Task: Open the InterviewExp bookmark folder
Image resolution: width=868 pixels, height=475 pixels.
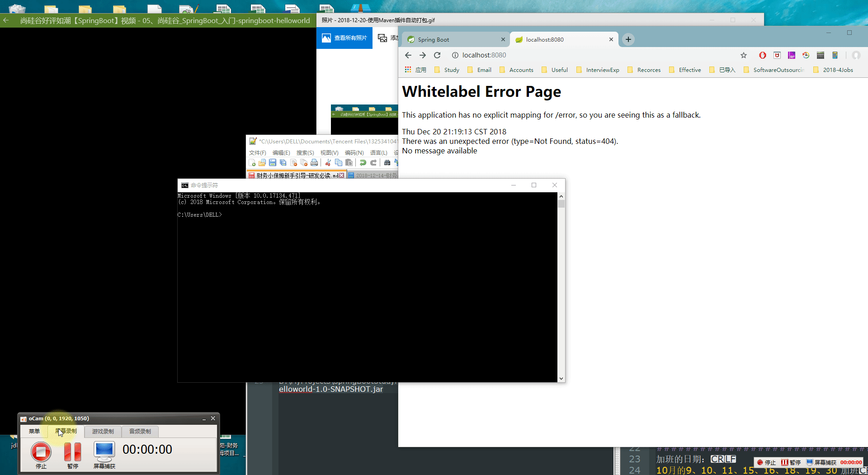Action: 598,70
